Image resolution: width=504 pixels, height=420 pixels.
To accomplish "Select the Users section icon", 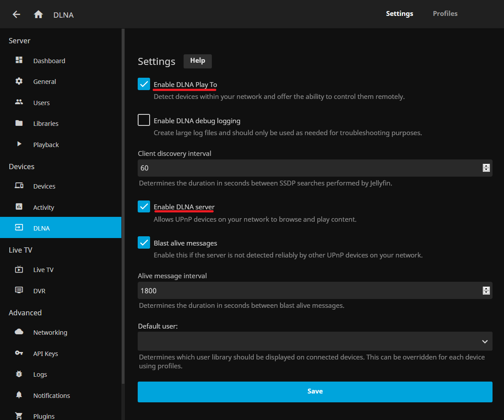I will [x=19, y=102].
